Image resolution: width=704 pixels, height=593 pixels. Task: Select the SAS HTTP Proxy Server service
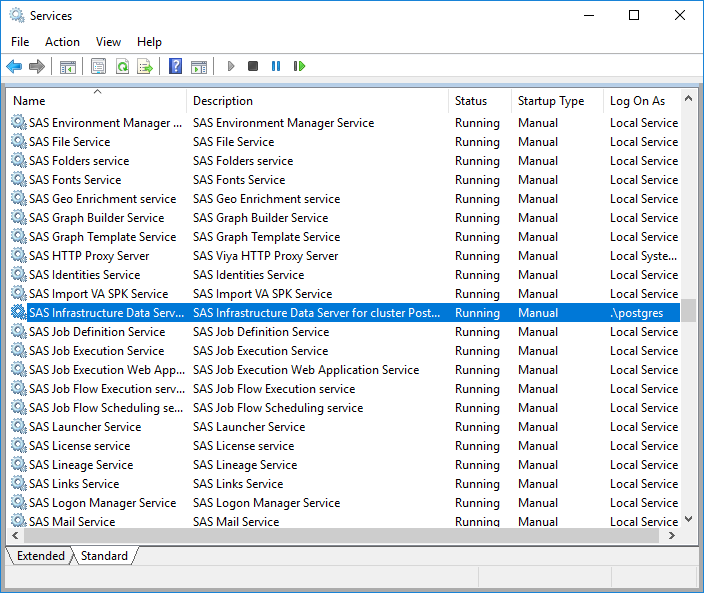(x=89, y=256)
